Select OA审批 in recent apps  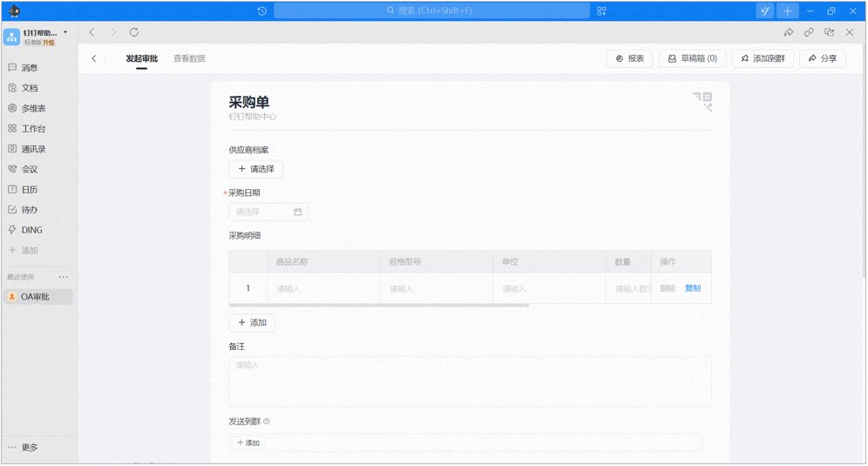tap(37, 297)
